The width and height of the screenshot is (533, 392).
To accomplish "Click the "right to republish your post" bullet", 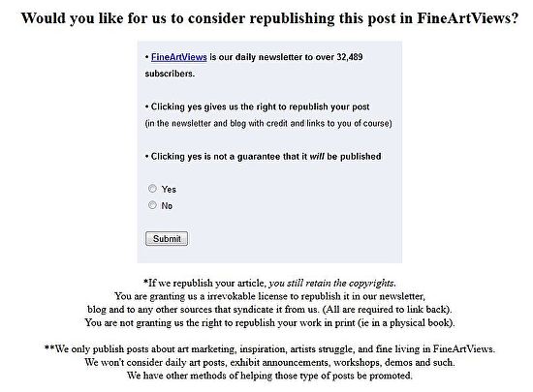I will [x=258, y=106].
